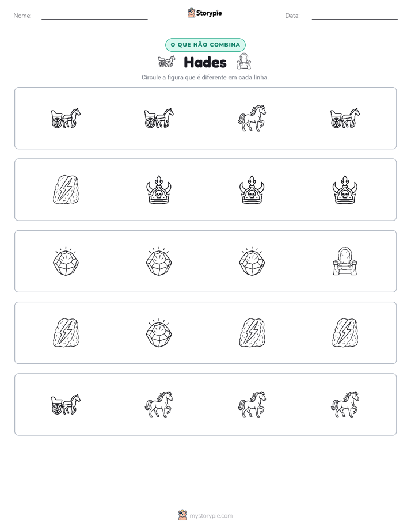
Task: Pick the throne in the third row
Action: pyautogui.click(x=345, y=261)
